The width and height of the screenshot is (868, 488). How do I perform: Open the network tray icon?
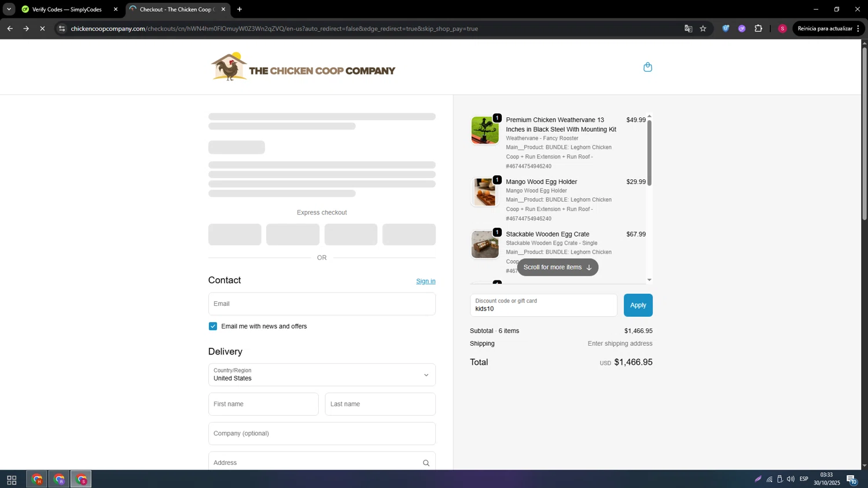[x=770, y=479]
